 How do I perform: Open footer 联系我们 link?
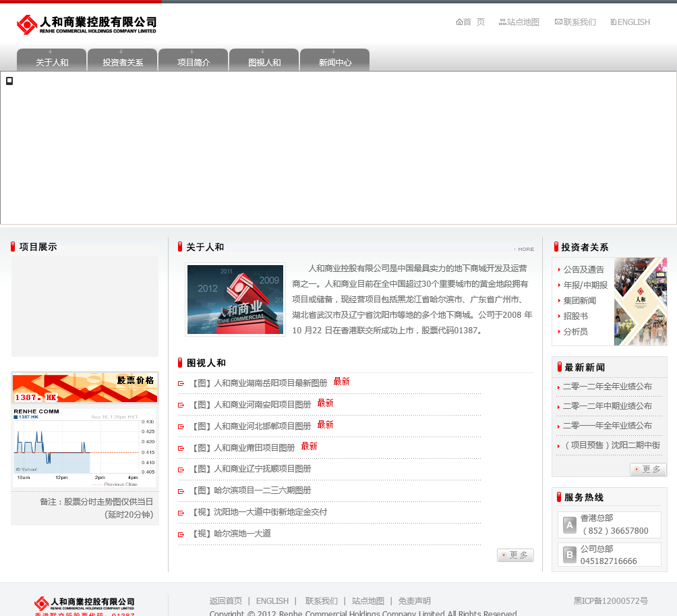322,601
